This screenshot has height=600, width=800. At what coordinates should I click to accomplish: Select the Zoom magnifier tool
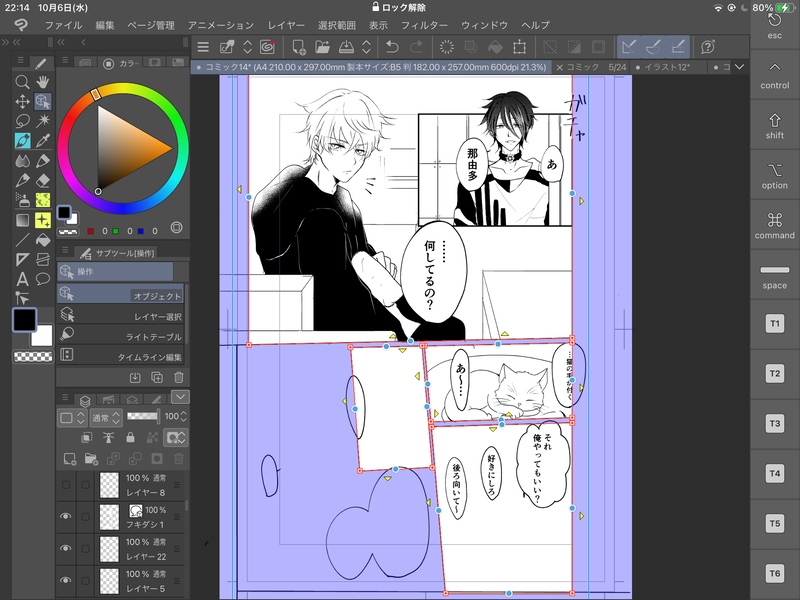(22, 82)
